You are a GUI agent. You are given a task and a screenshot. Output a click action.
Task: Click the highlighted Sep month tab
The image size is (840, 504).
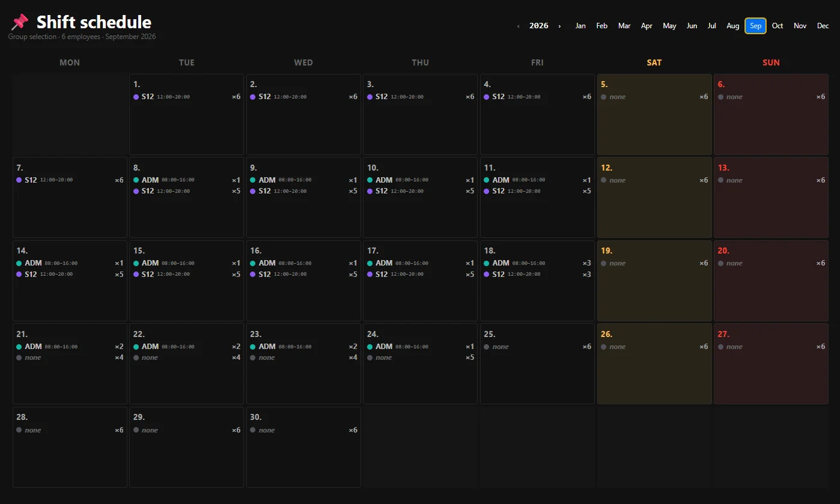(x=755, y=26)
